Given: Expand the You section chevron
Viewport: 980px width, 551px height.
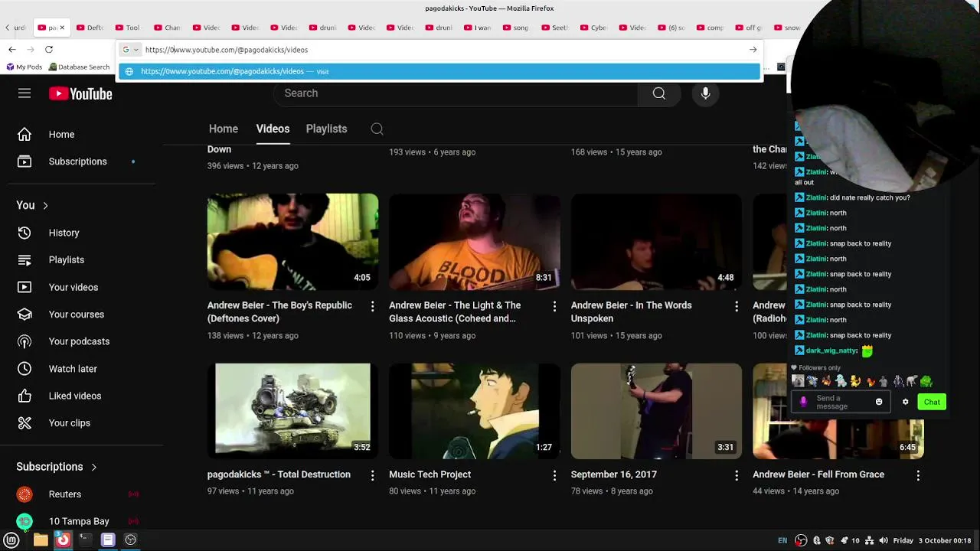Looking at the screenshot, I should (45, 205).
